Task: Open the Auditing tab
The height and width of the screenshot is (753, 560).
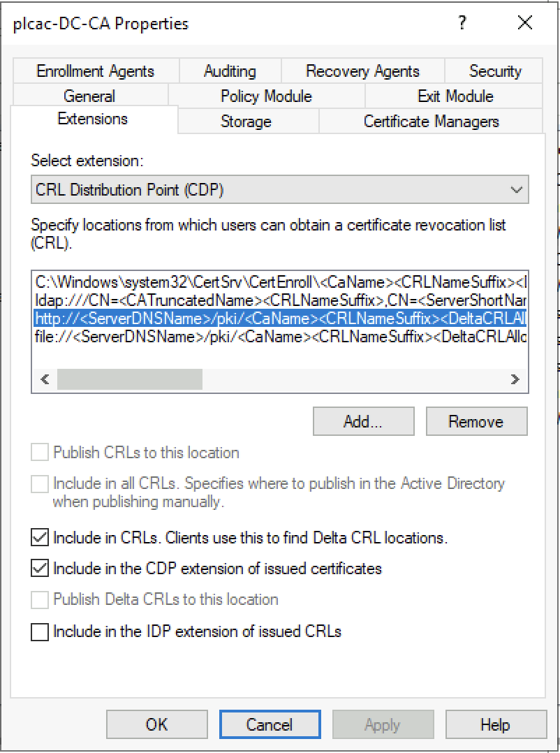Action: (x=230, y=71)
